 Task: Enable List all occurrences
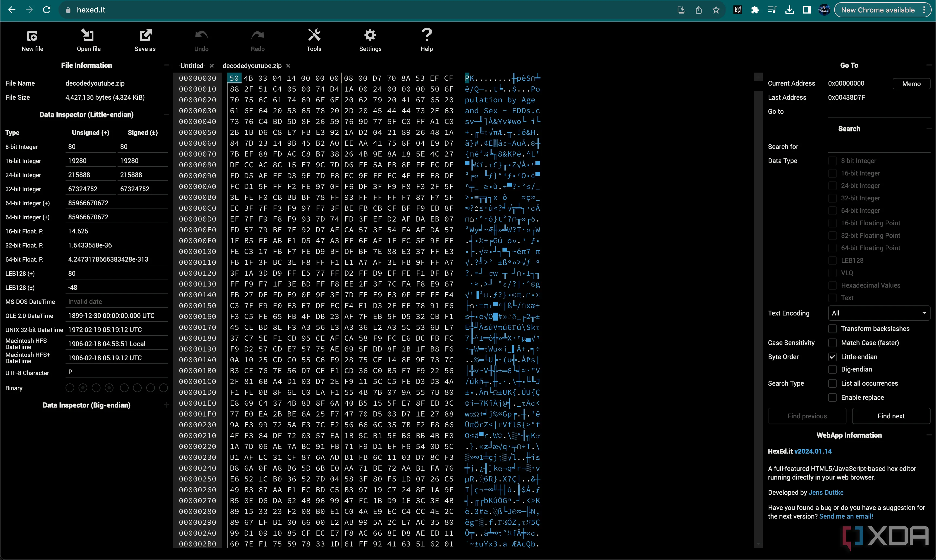pos(832,383)
